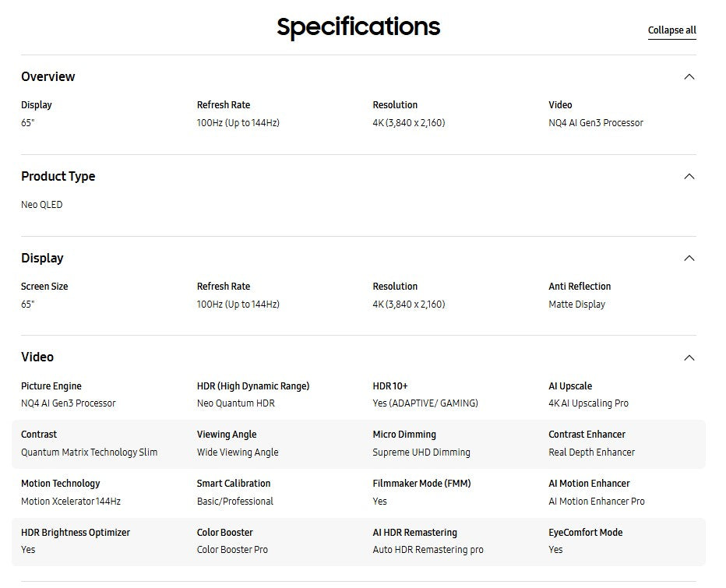Click the HDR 10+ spec label
The height and width of the screenshot is (588, 726).
pyautogui.click(x=390, y=386)
